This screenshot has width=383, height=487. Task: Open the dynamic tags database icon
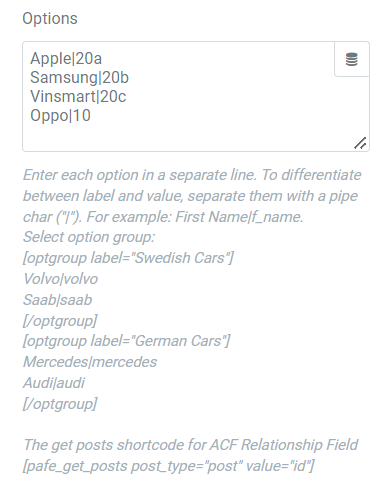point(352,59)
